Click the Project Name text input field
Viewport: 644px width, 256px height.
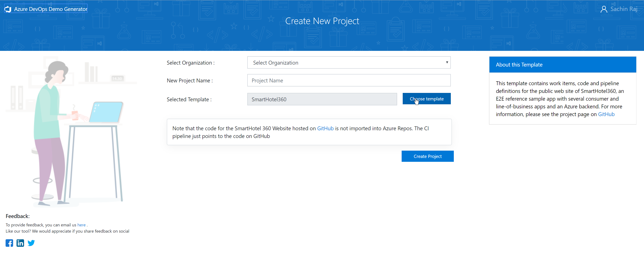tap(348, 80)
